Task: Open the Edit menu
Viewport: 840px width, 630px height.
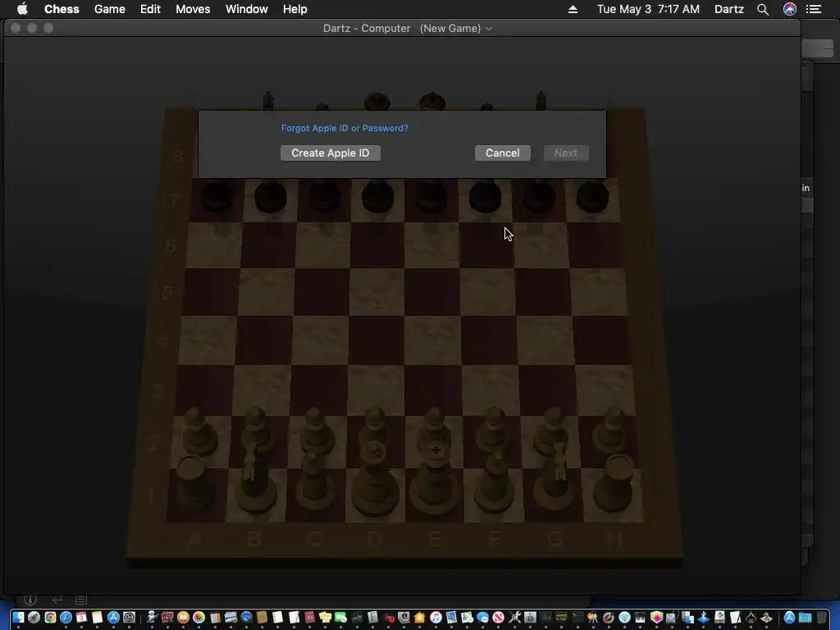Action: (150, 9)
